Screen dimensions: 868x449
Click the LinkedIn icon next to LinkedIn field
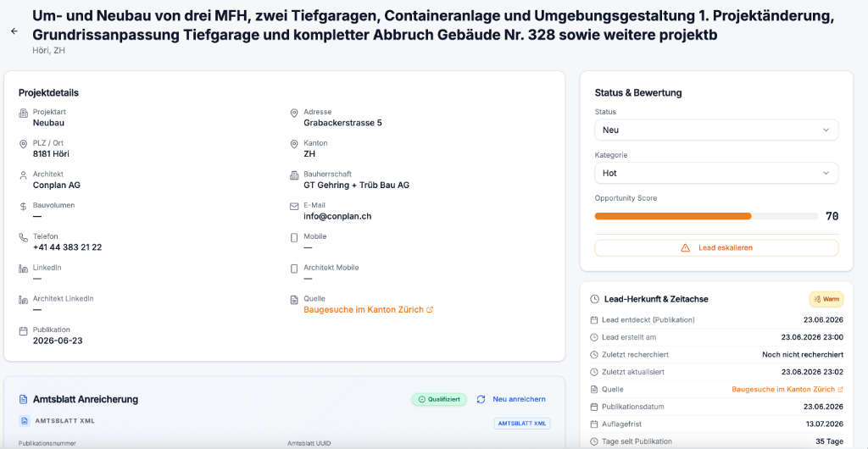click(x=23, y=269)
